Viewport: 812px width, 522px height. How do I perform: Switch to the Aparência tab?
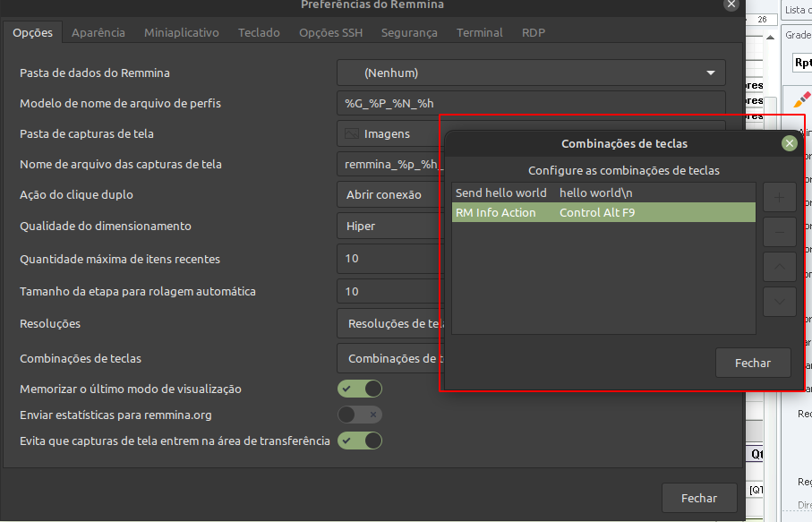(x=98, y=32)
